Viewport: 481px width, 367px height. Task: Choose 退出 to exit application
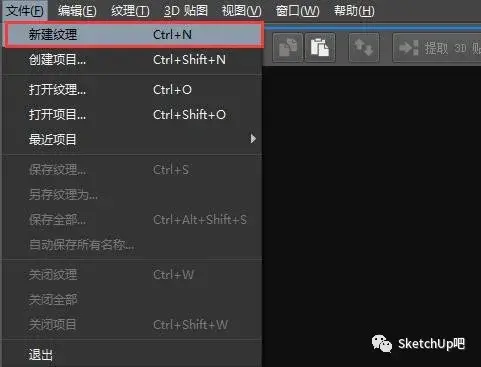(132, 355)
